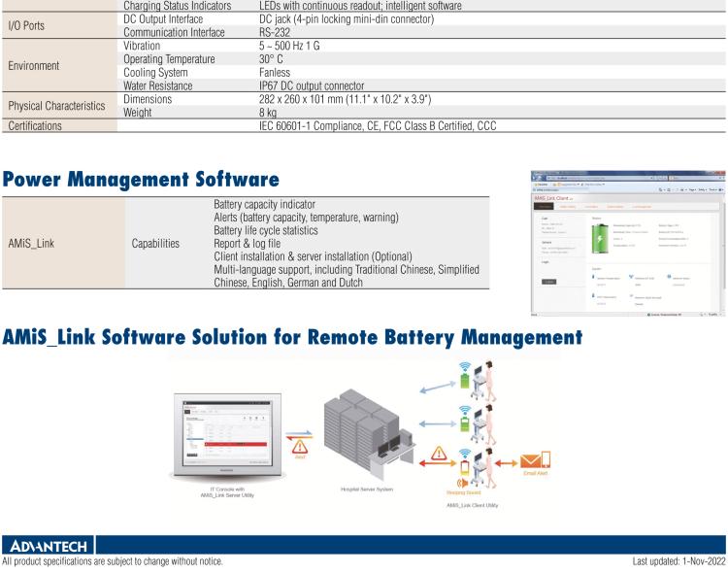Click the AMiS_Link Software Solution heading
The height and width of the screenshot is (574, 728).
pos(291,337)
